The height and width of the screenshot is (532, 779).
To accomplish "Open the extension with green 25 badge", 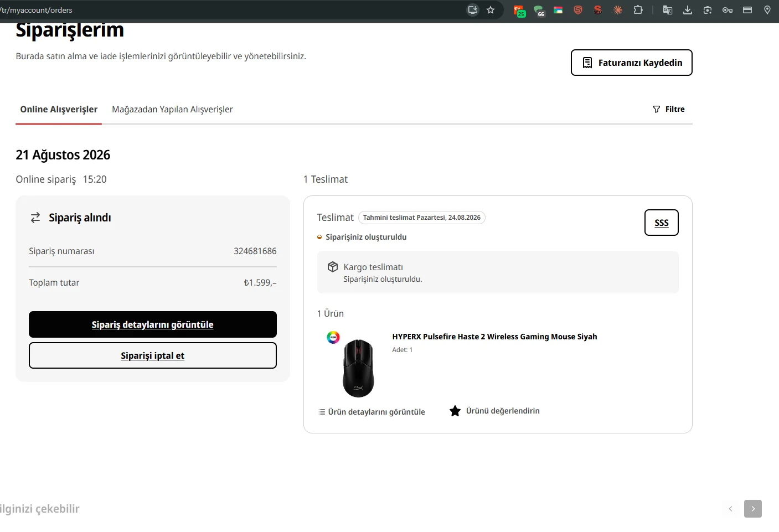I will (x=519, y=11).
